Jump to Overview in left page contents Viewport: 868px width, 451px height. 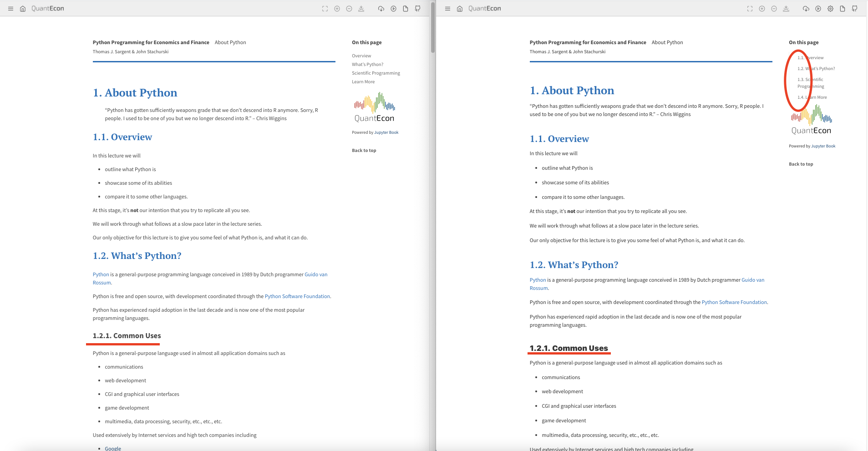[361, 56]
